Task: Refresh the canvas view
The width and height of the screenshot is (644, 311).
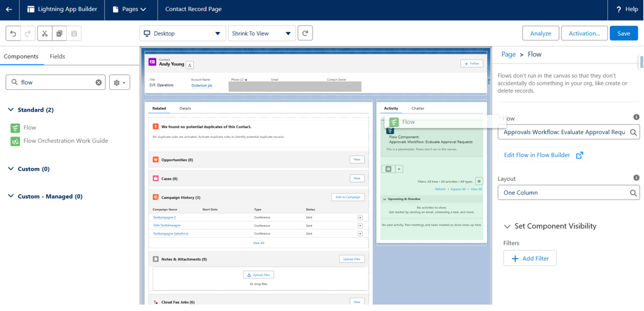Action: tap(305, 33)
